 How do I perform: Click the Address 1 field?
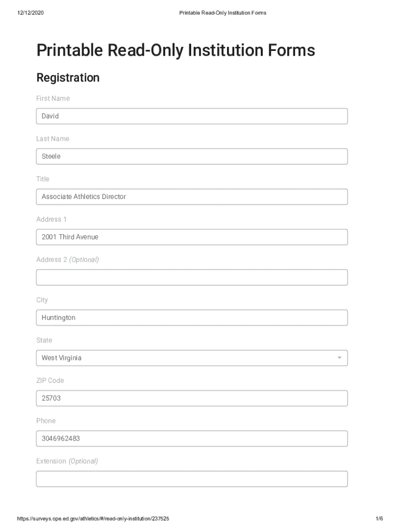pyautogui.click(x=192, y=237)
